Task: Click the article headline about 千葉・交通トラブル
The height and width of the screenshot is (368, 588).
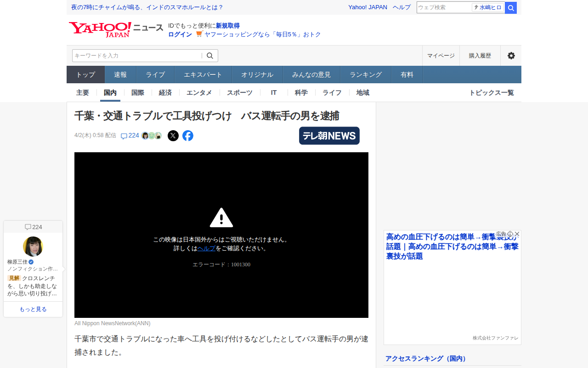Action: pos(207,115)
